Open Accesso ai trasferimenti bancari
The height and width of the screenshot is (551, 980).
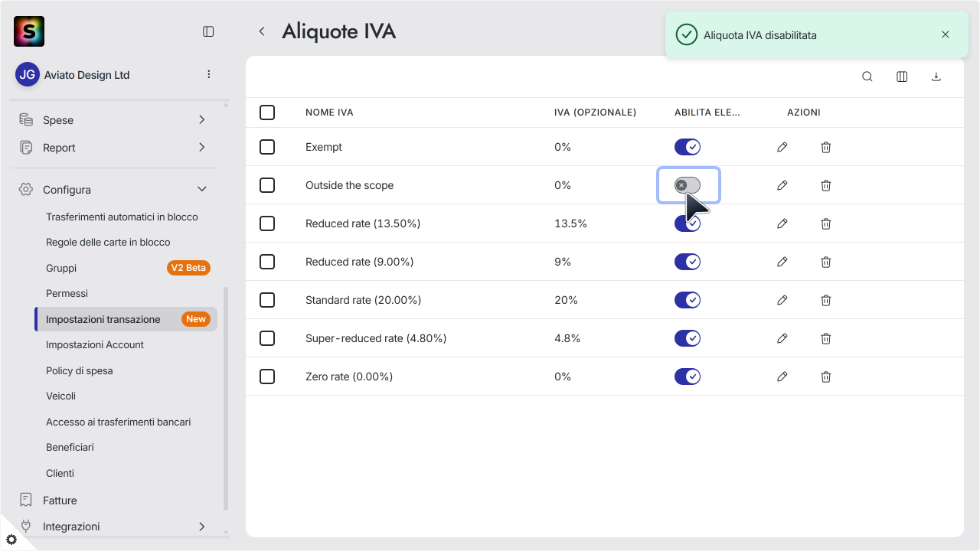pyautogui.click(x=119, y=422)
